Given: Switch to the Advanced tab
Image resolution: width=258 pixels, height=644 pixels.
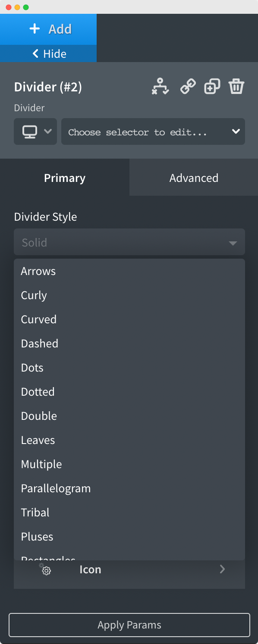Looking at the screenshot, I should point(193,177).
